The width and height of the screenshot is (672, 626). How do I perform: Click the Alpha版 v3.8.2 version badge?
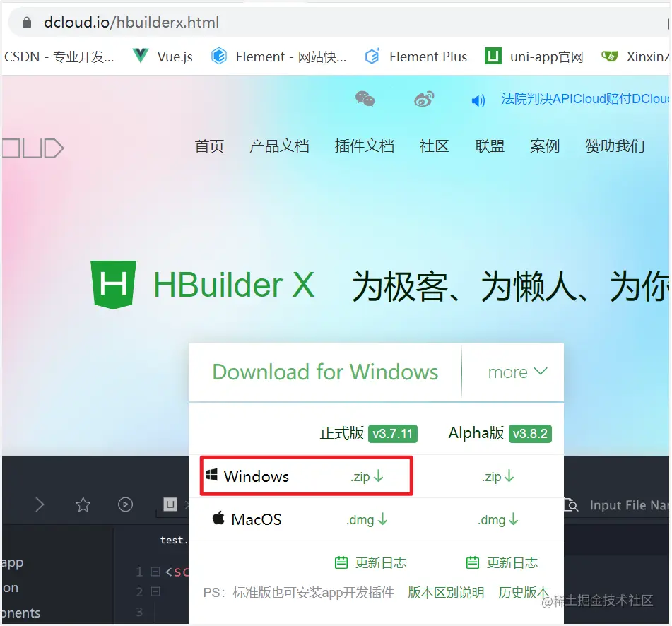pyautogui.click(x=530, y=434)
